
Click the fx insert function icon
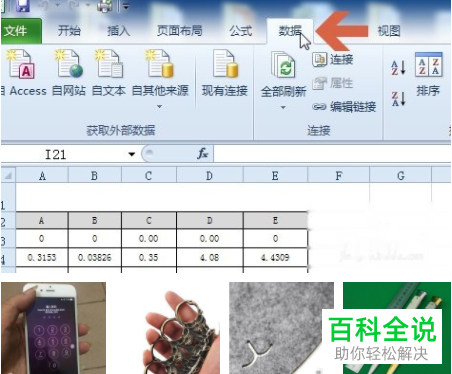[202, 154]
